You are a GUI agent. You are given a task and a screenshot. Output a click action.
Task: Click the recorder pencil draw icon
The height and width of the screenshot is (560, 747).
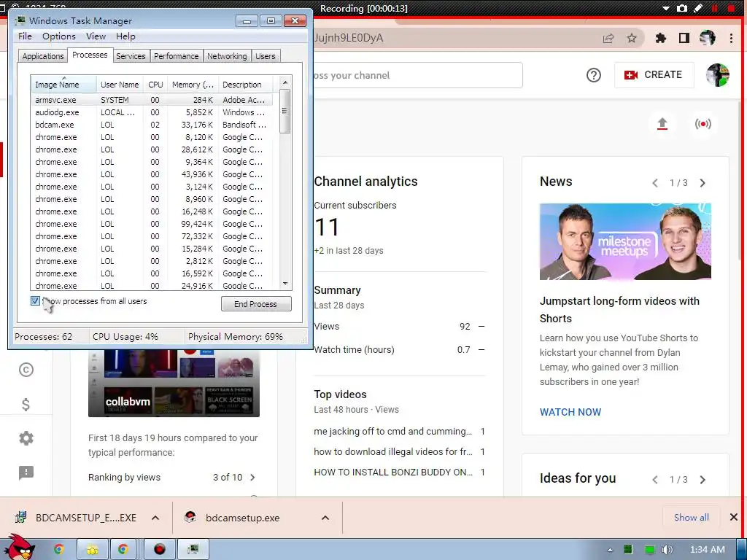698,8
